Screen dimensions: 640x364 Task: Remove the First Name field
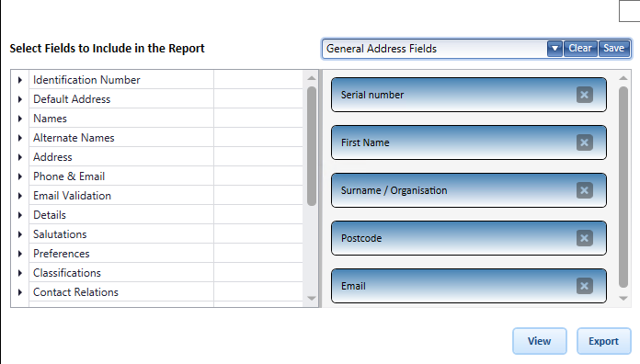pyautogui.click(x=585, y=142)
